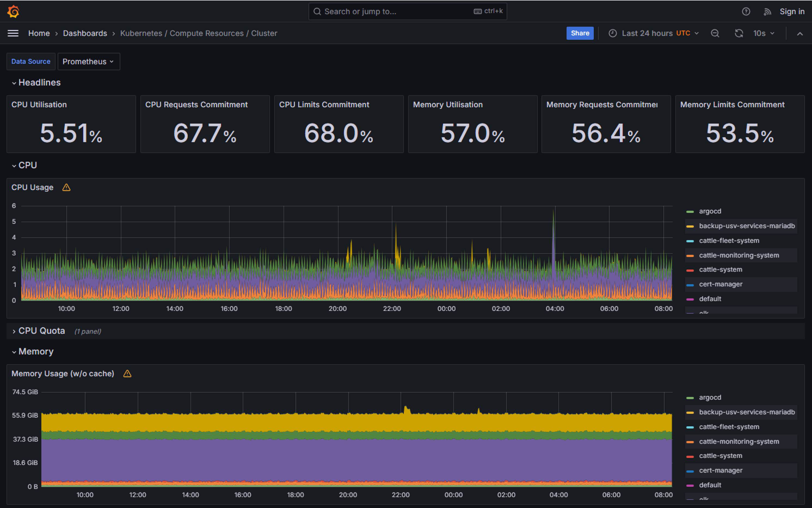Open the dashboard navigation hamburger menu
Image resolution: width=812 pixels, height=508 pixels.
[x=13, y=33]
